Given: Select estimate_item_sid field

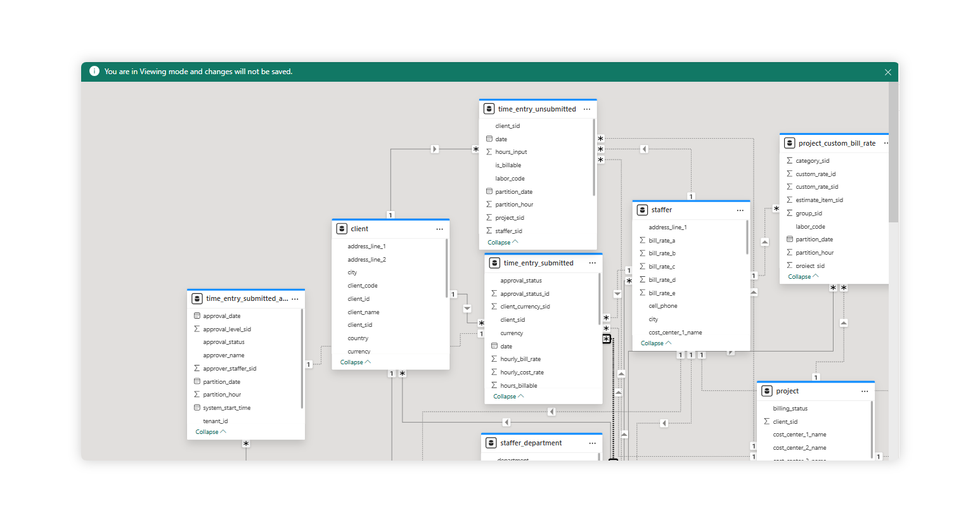Looking at the screenshot, I should pos(819,200).
